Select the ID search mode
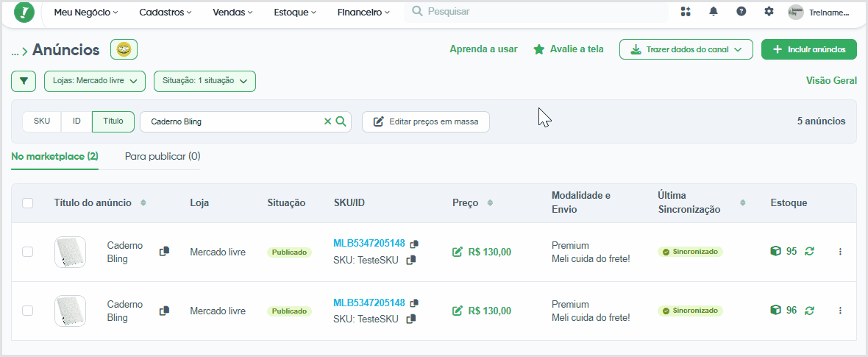Viewport: 868px width, 357px height. pos(77,121)
